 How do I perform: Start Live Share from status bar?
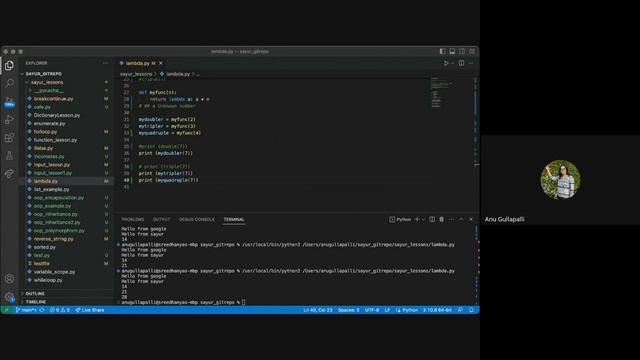[90, 310]
